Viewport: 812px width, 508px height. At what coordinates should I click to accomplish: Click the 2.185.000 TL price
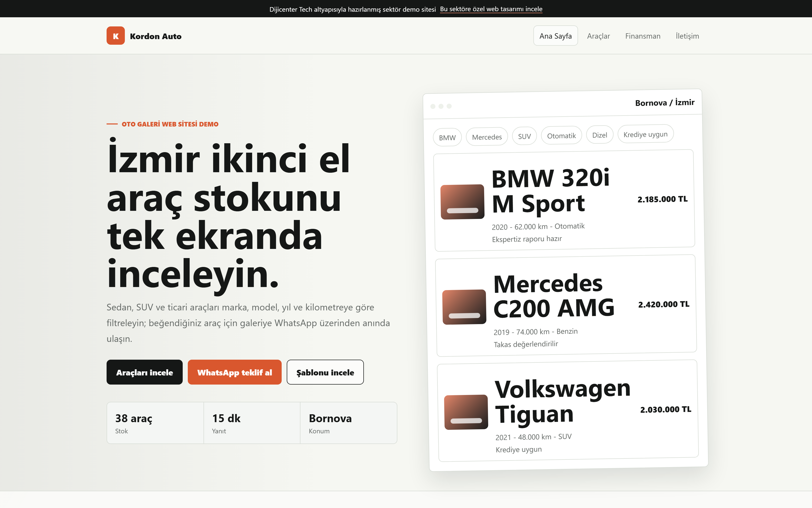coord(662,199)
